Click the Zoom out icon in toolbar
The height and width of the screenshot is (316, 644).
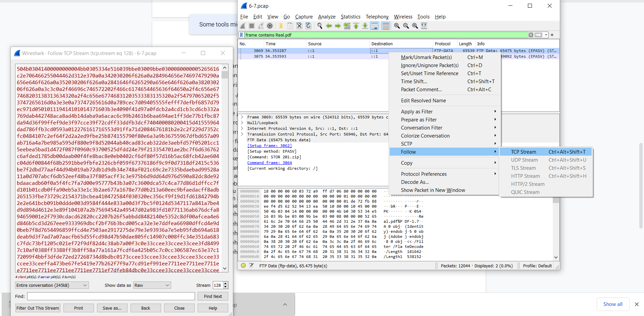coord(406,26)
